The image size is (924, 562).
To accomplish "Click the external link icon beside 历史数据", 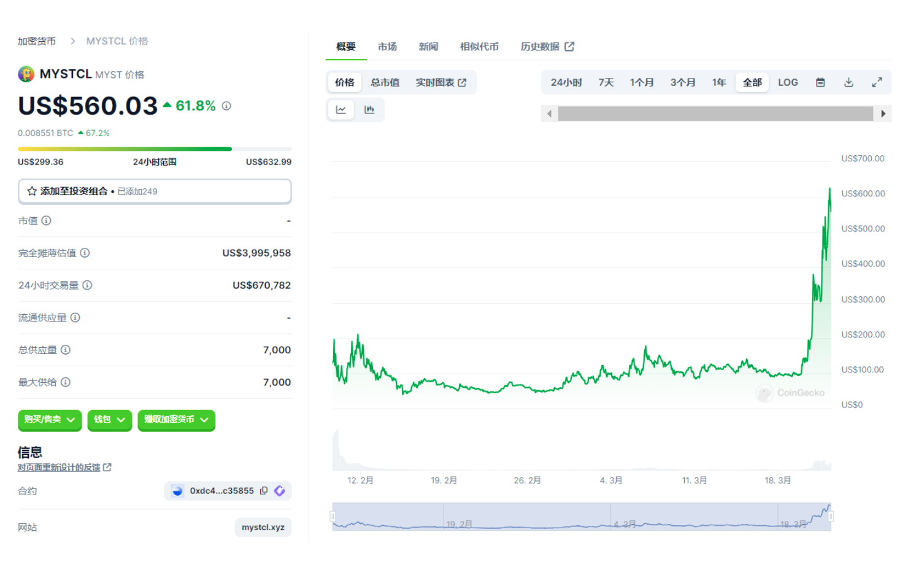I will tap(569, 47).
